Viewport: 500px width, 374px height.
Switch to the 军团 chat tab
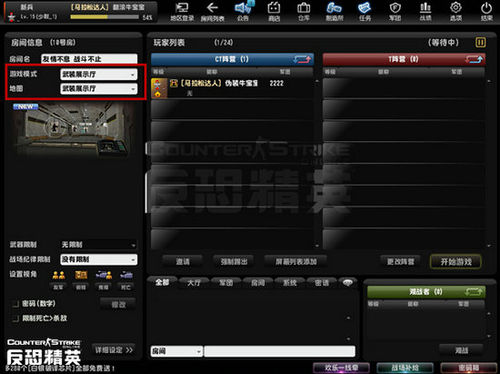tap(226, 283)
